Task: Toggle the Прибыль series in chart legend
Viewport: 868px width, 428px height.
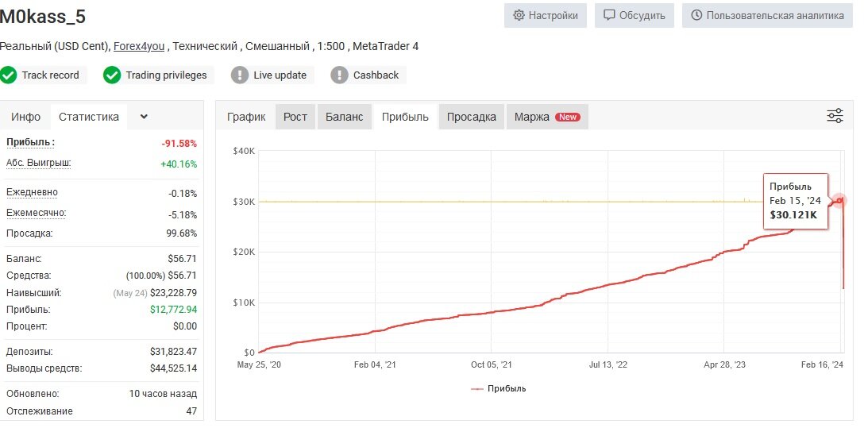Action: coord(499,388)
